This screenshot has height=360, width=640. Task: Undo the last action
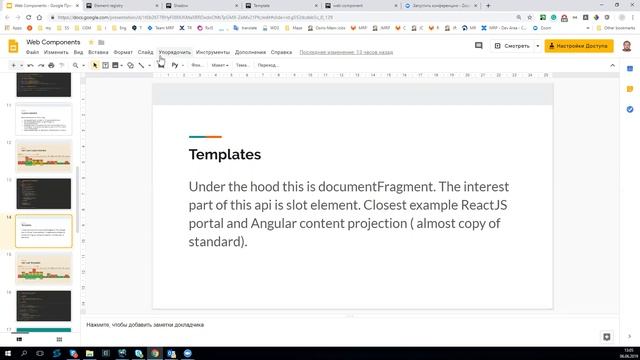pyautogui.click(x=30, y=65)
